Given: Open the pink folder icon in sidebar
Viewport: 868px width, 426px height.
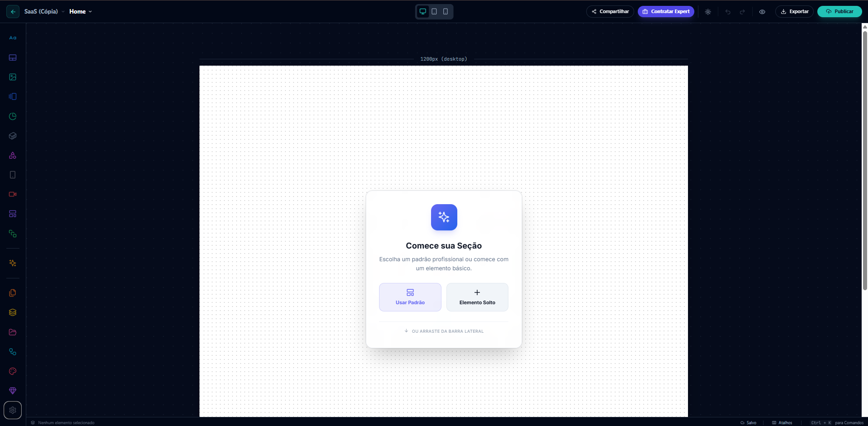Looking at the screenshot, I should (13, 332).
